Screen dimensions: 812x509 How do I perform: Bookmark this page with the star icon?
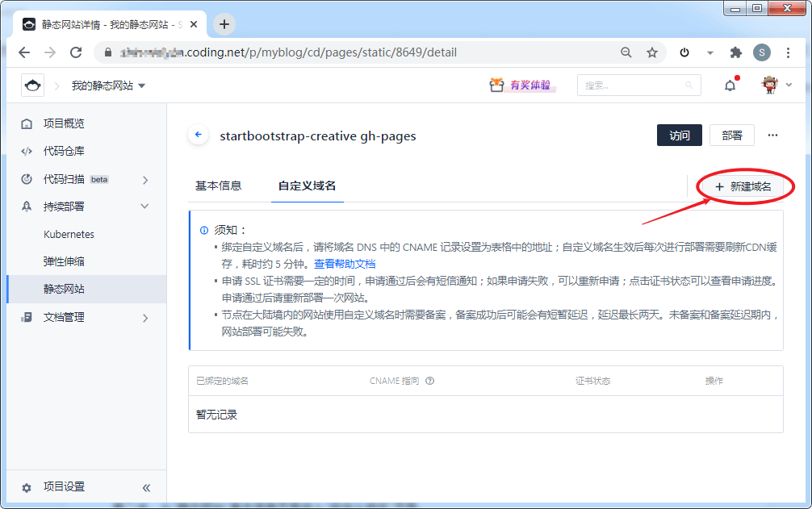652,52
